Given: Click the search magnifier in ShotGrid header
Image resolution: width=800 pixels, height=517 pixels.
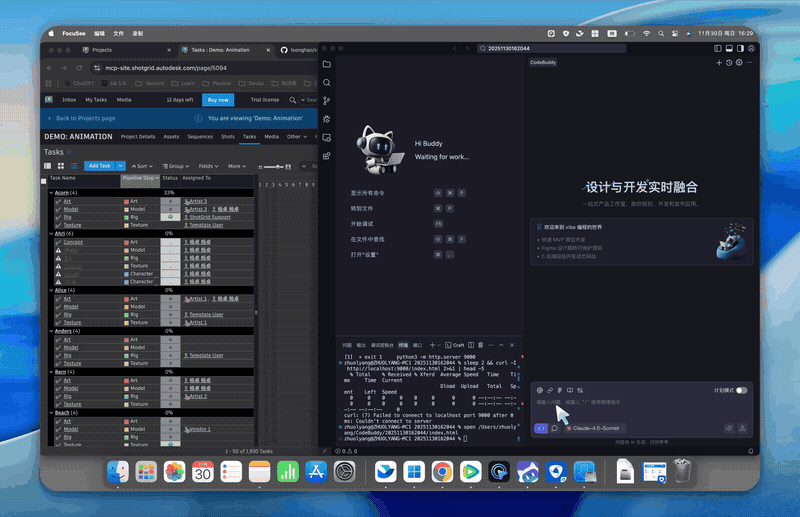Looking at the screenshot, I should point(293,100).
